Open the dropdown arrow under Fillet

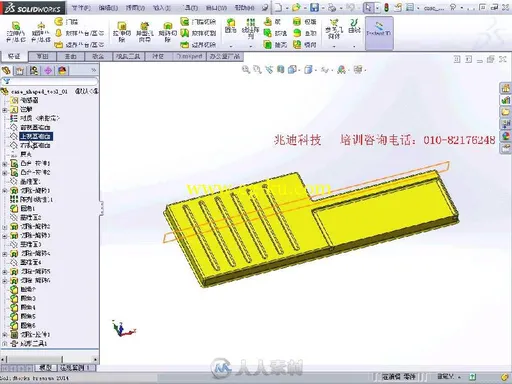pyautogui.click(x=231, y=46)
